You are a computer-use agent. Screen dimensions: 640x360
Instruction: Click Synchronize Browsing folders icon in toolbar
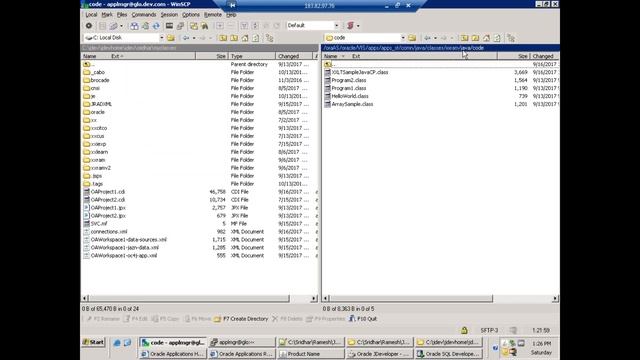[x=193, y=26]
